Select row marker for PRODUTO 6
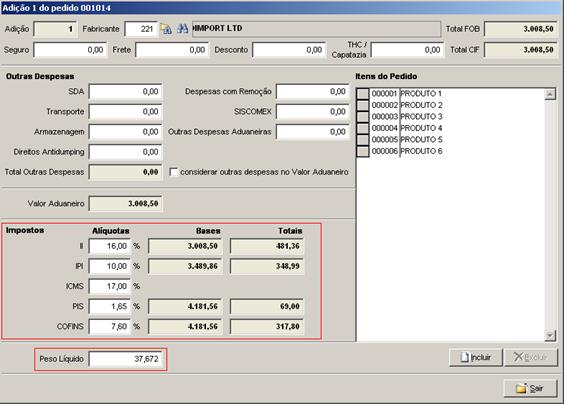Screen dimensions: 564x404 tap(363, 151)
